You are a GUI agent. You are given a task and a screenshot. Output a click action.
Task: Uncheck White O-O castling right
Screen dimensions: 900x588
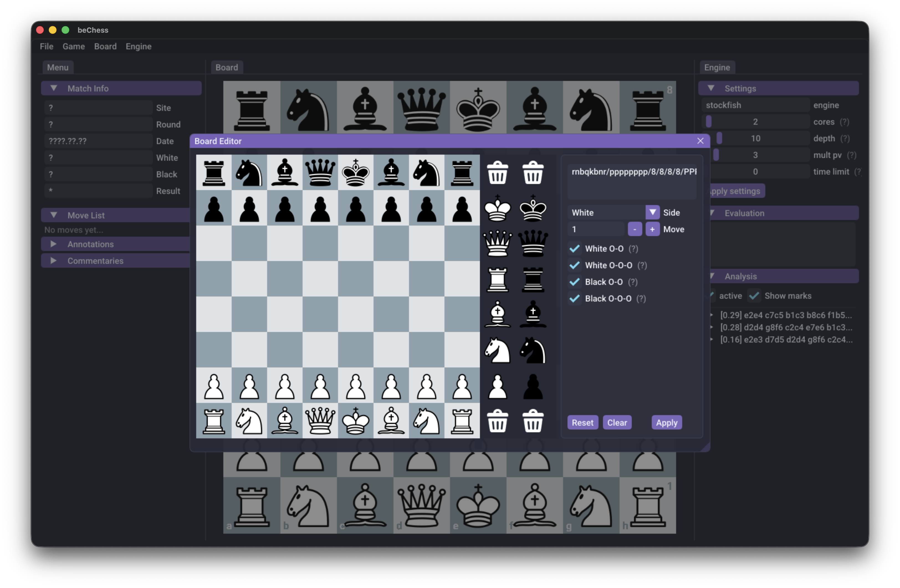575,249
